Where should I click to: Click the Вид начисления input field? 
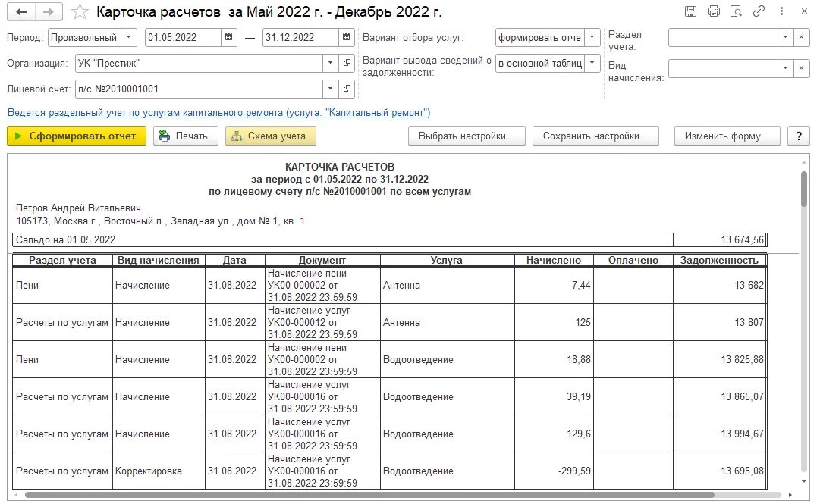(723, 68)
